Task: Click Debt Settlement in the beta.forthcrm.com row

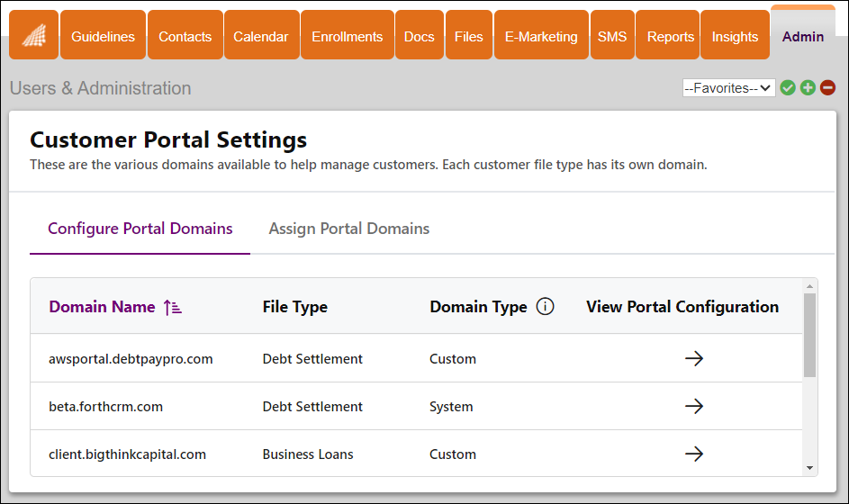Action: click(x=312, y=407)
